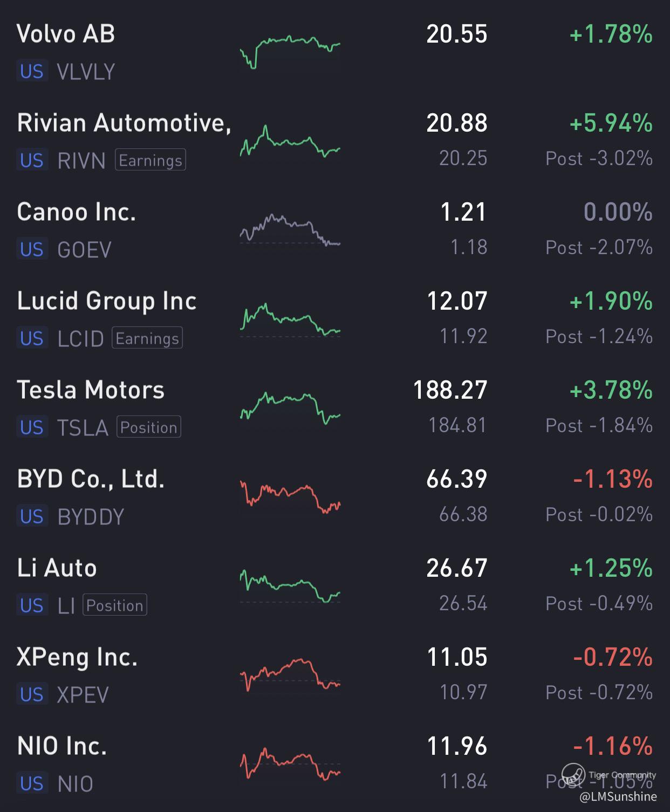Click Volvo's +1.78% change value
This screenshot has width=670, height=812.
tap(611, 35)
